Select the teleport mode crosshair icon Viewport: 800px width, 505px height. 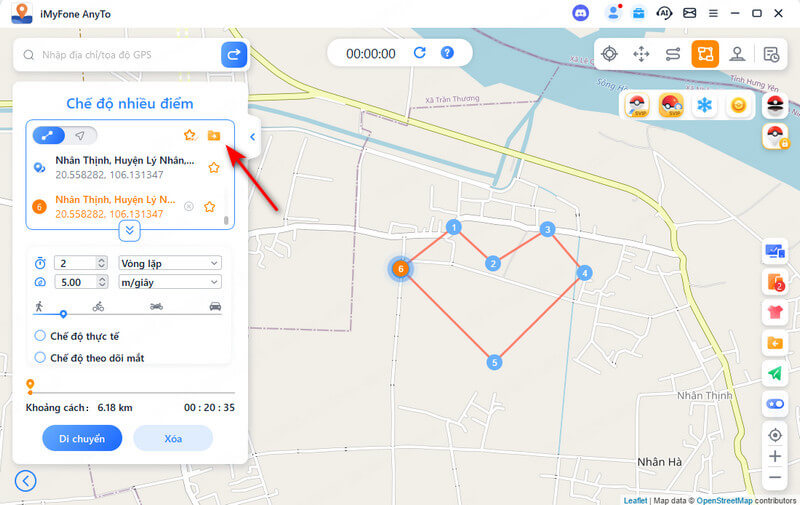point(610,54)
